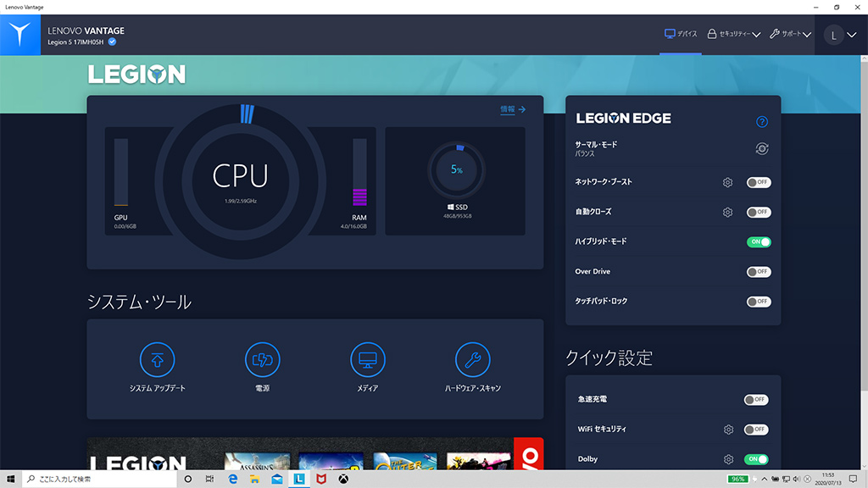The image size is (868, 488).
Task: Show hidden system tray icons
Action: click(765, 480)
